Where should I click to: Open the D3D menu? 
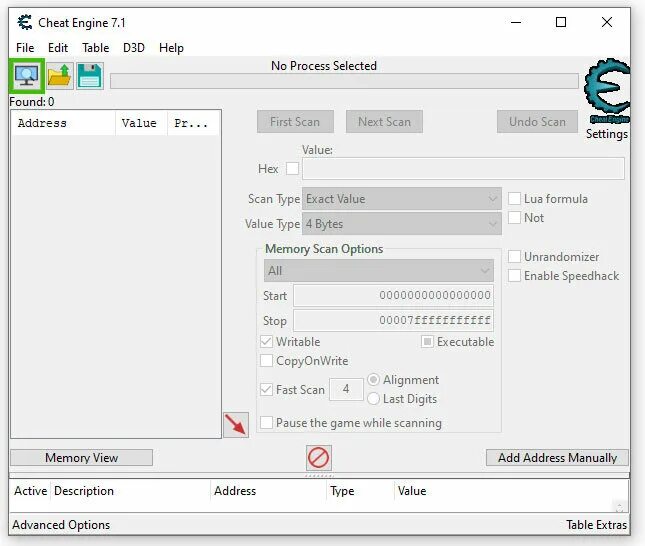[134, 48]
